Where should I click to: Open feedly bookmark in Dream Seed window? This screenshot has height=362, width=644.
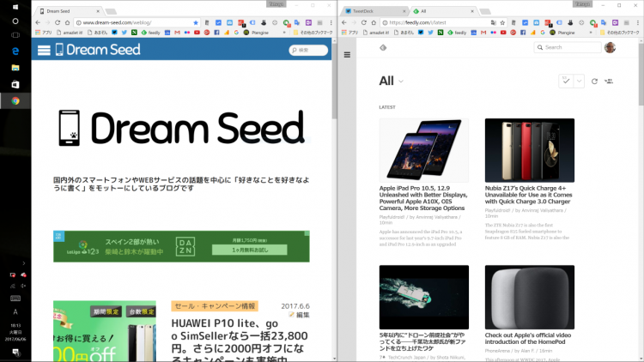tap(151, 33)
